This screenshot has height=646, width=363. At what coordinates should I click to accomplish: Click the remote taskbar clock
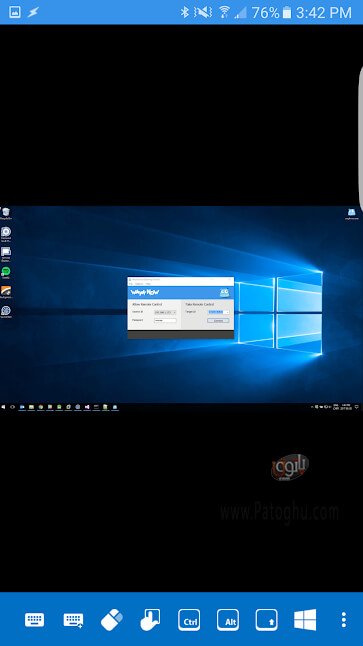point(345,407)
